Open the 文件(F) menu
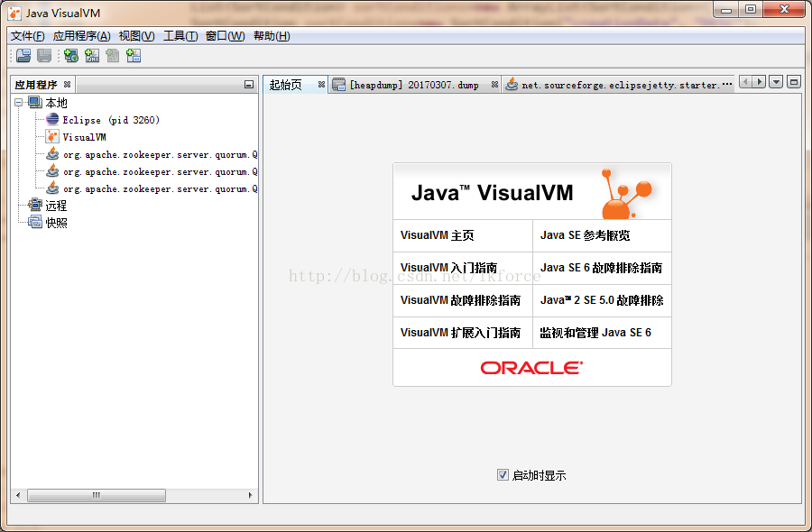Image resolution: width=812 pixels, height=532 pixels. 27,36
